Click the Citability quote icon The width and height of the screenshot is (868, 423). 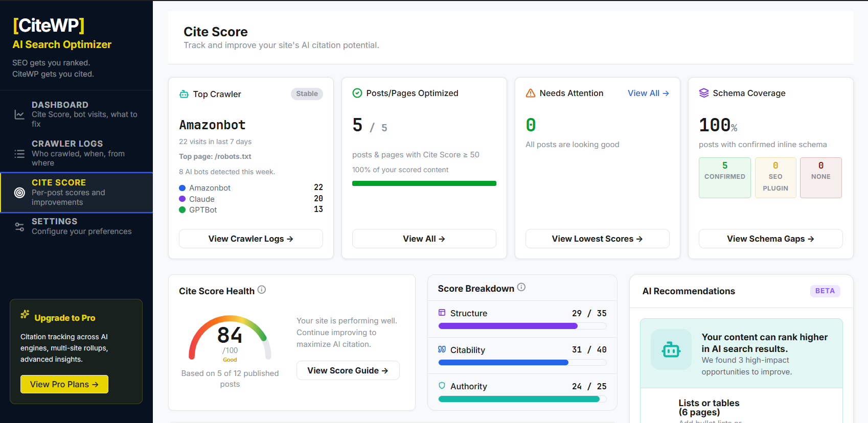(442, 349)
